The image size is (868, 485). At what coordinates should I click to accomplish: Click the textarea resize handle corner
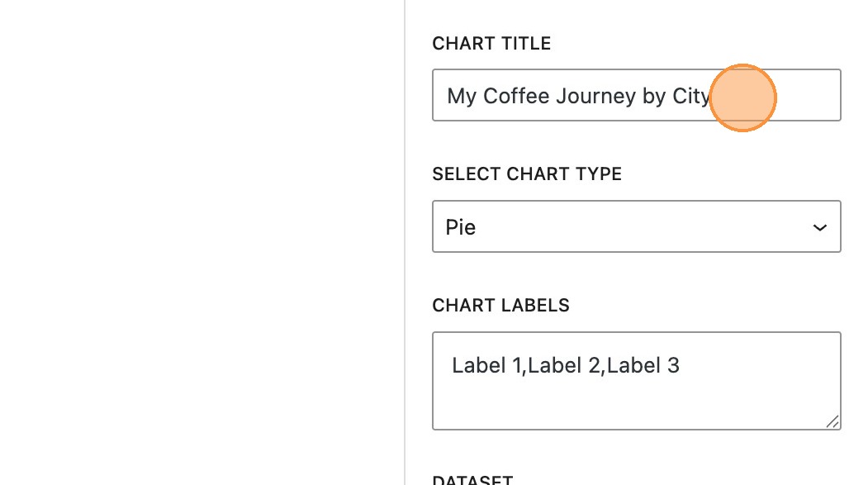tap(832, 421)
